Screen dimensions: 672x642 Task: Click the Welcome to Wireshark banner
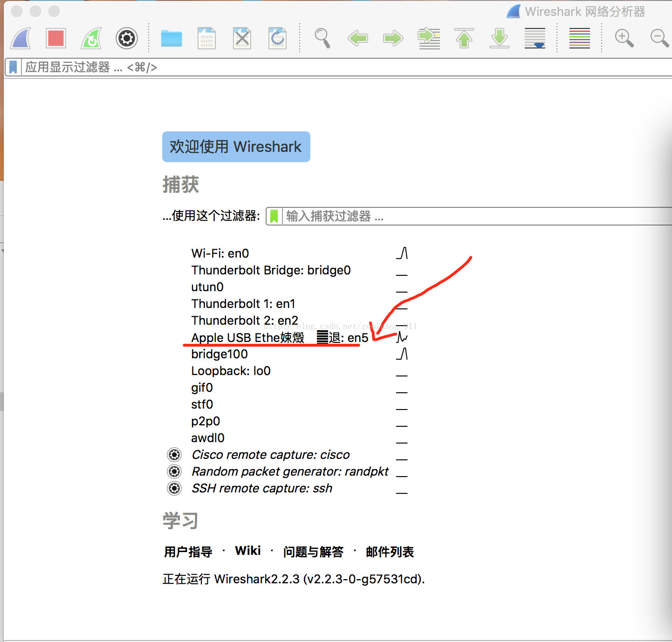236,147
